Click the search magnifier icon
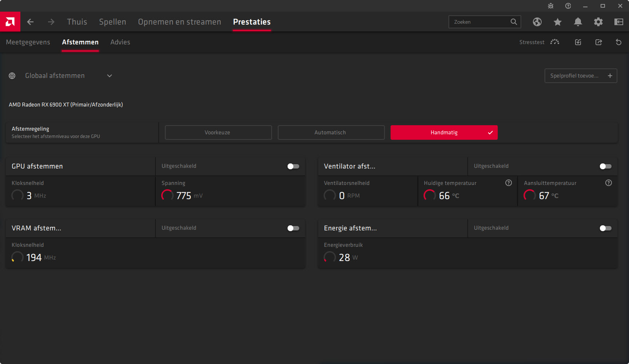The image size is (629, 364). tap(514, 22)
